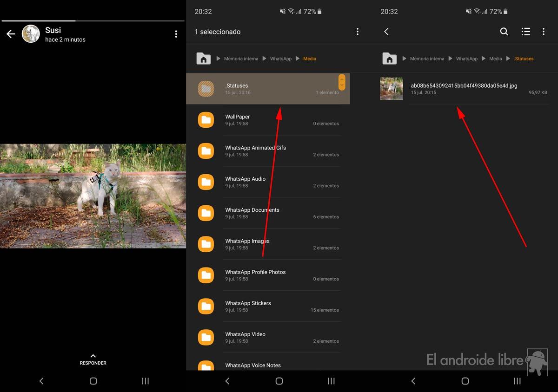Image resolution: width=558 pixels, height=392 pixels.
Task: Go to home folder in Media breadcrumb
Action: (203, 59)
